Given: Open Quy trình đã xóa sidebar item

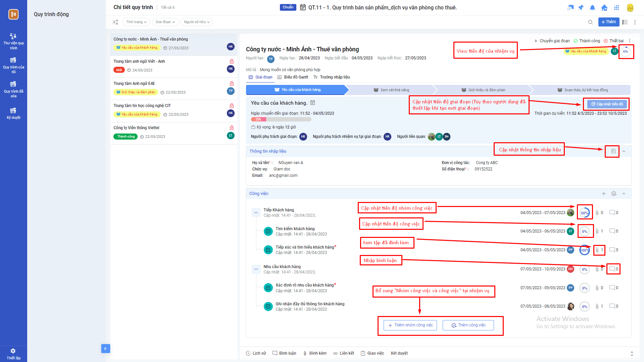Looking at the screenshot, I should pos(13,90).
